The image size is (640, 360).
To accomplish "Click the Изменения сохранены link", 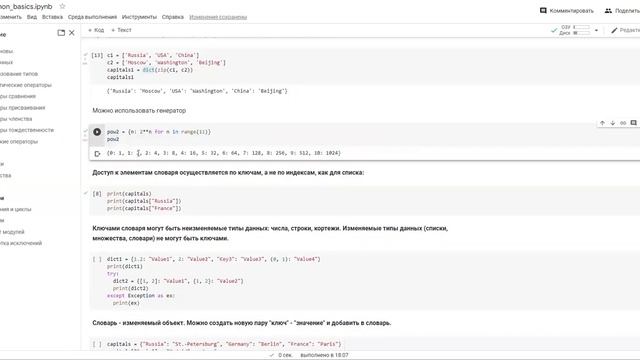I will (218, 17).
